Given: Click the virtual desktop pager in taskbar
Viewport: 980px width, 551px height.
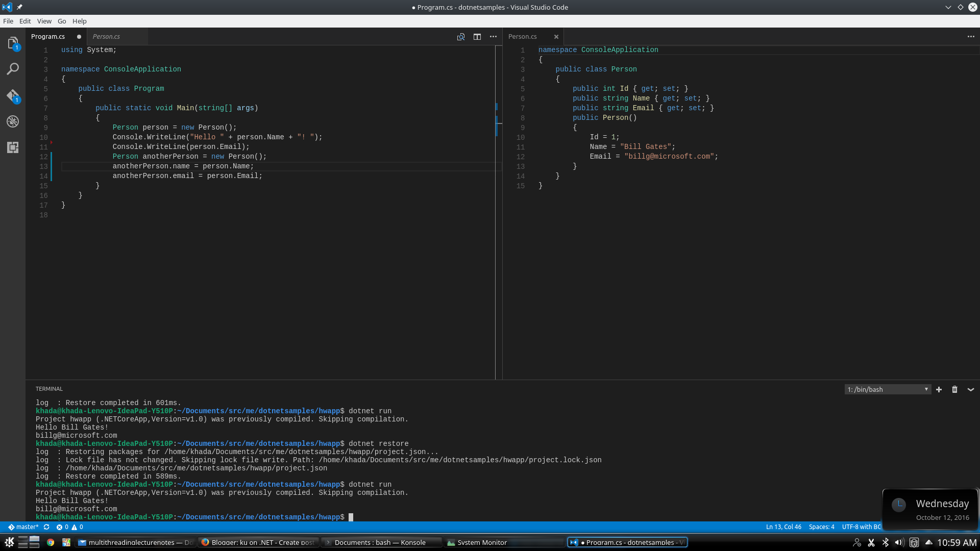Looking at the screenshot, I should click(x=29, y=542).
